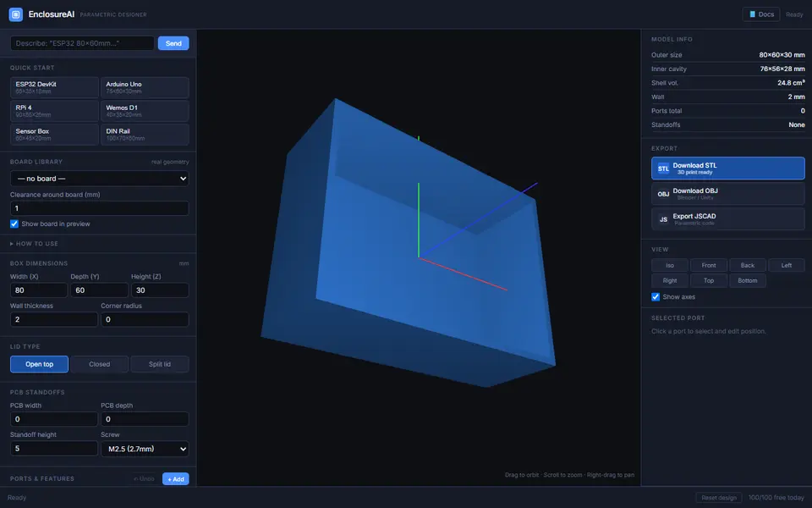
Task: Switch to the Top view
Action: [709, 280]
